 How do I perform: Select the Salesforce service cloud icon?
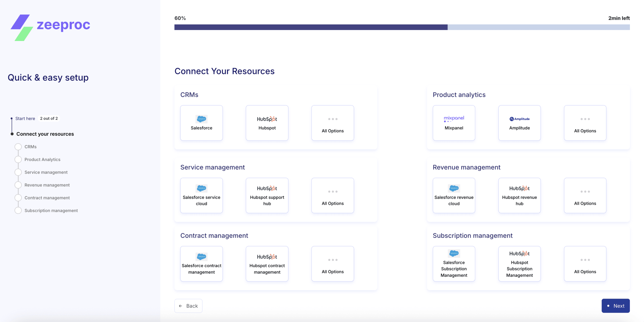point(201,195)
